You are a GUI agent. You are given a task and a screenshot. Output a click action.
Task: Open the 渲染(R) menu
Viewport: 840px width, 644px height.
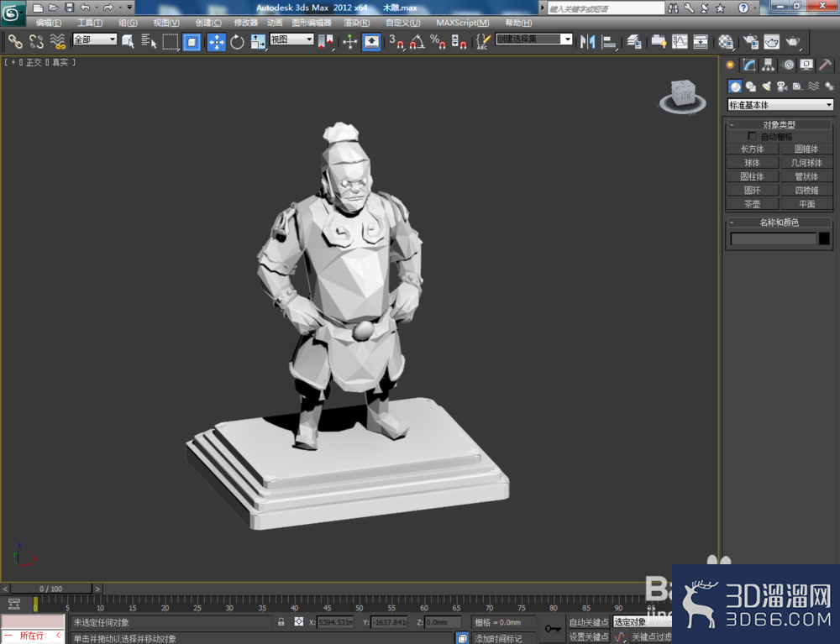click(357, 23)
